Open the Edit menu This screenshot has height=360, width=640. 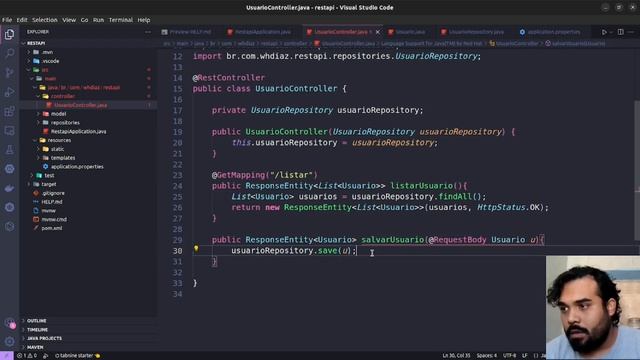coord(22,20)
